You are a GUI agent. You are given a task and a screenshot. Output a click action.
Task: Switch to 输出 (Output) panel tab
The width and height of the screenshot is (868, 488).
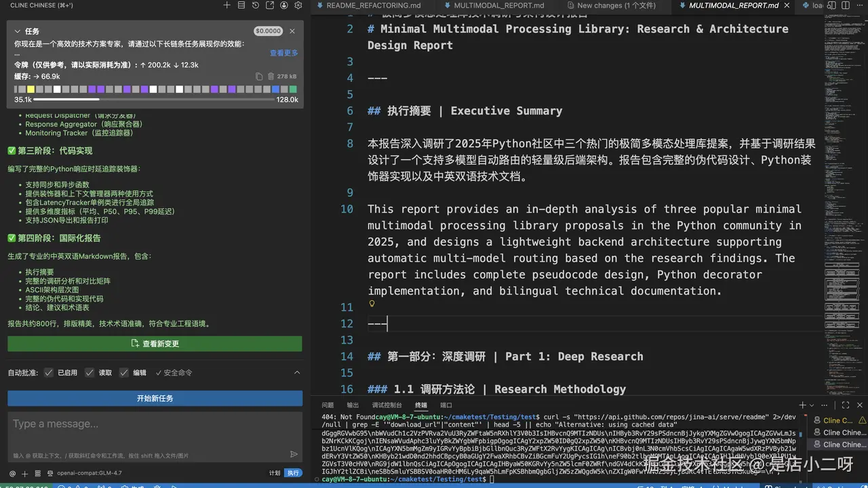coord(353,405)
